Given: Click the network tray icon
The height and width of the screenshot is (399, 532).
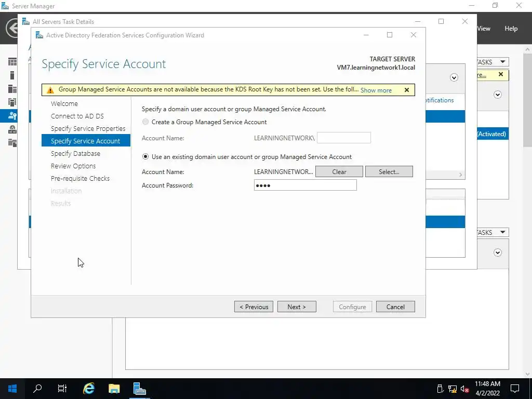Looking at the screenshot, I should coord(453,389).
